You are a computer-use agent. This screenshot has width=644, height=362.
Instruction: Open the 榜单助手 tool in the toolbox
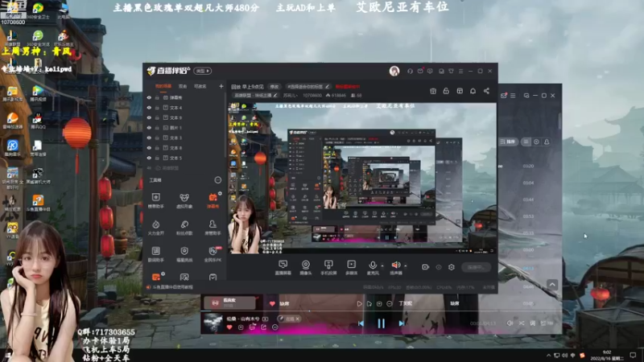(155, 200)
